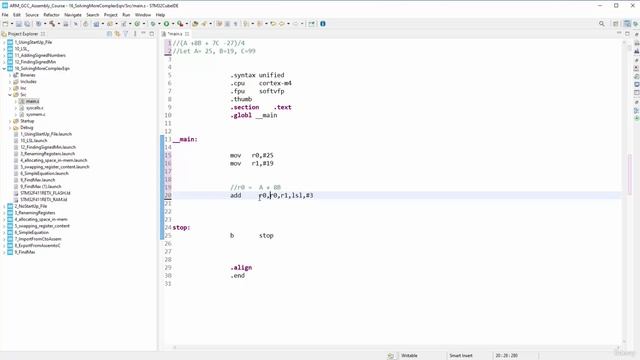640x360 pixels.
Task: Click the Search magnifier icon at top right
Action: [x=602, y=24]
